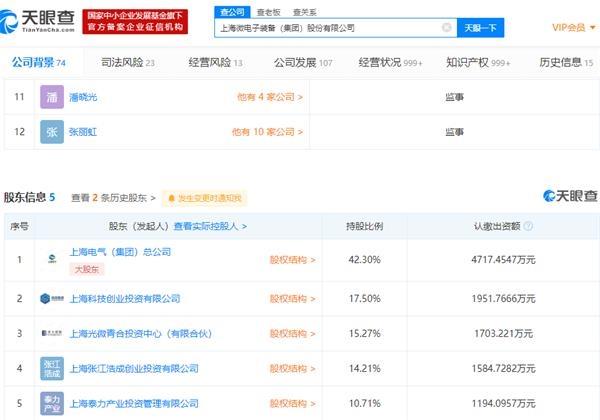Click the 持股比例 column header
This screenshot has height=420, width=600.
pos(364,226)
